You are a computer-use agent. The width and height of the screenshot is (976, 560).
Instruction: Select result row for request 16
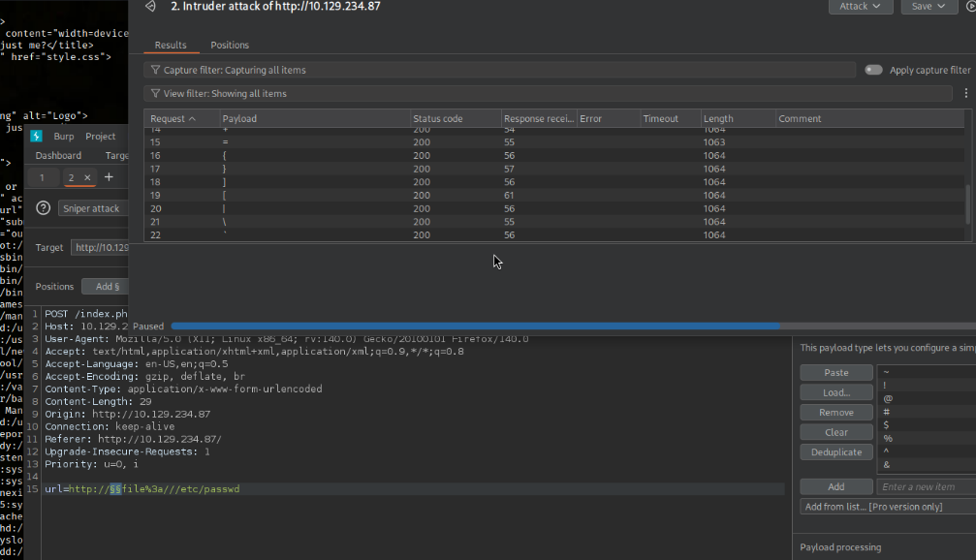[x=554, y=156]
